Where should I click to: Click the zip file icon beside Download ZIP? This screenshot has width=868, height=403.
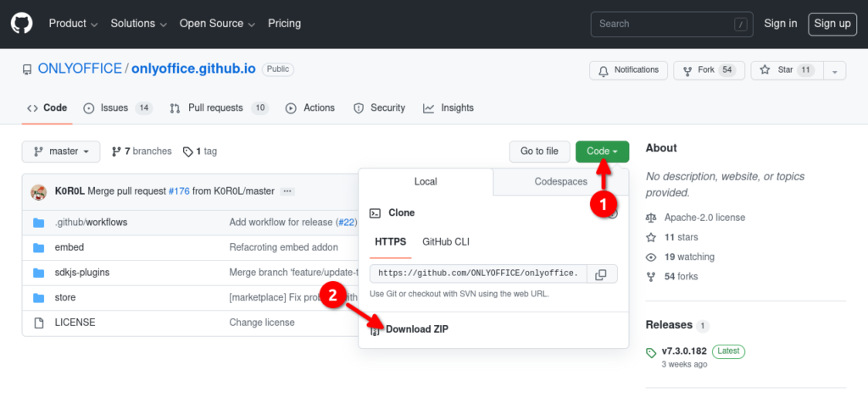click(x=376, y=330)
